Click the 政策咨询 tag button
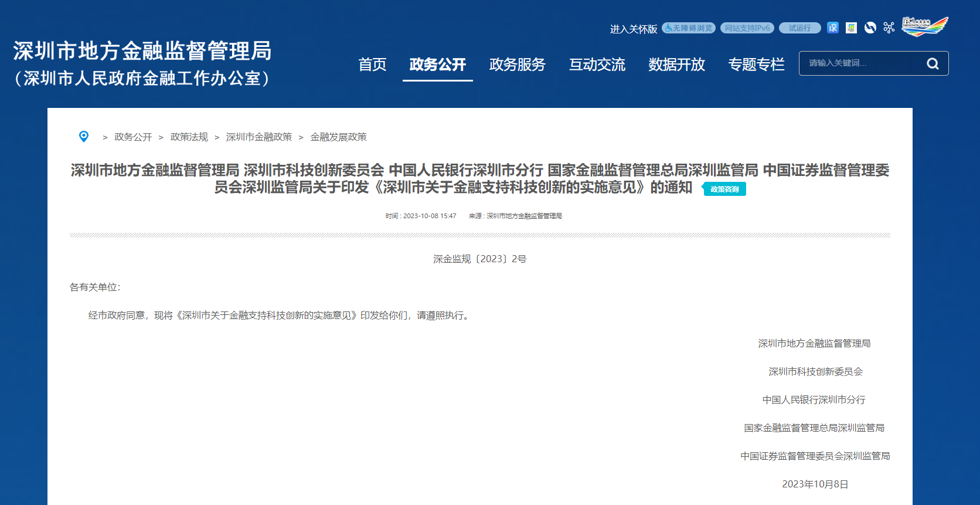This screenshot has height=505, width=980. (x=724, y=189)
